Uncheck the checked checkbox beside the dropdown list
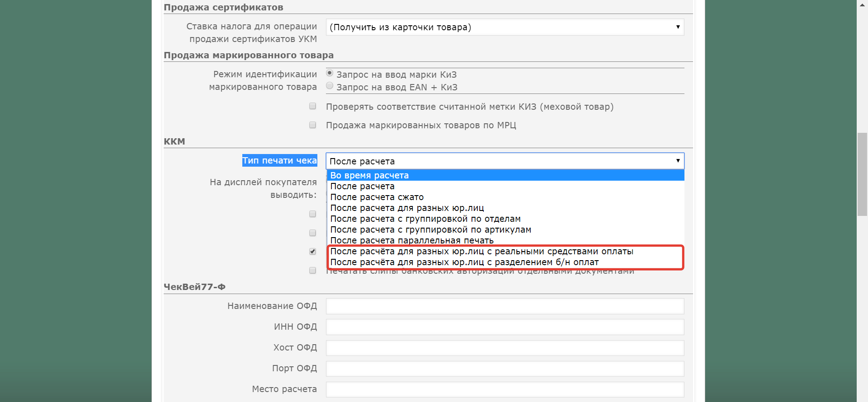This screenshot has width=868, height=402. (312, 252)
